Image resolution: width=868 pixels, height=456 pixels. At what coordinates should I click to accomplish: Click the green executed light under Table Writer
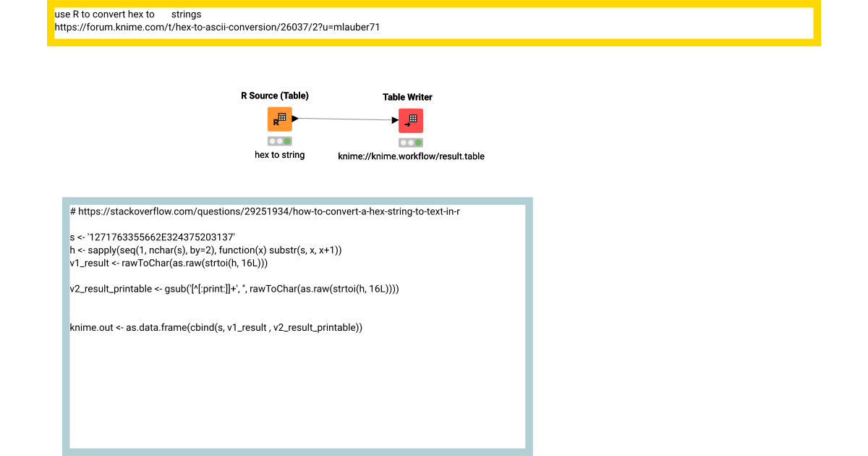(418, 141)
